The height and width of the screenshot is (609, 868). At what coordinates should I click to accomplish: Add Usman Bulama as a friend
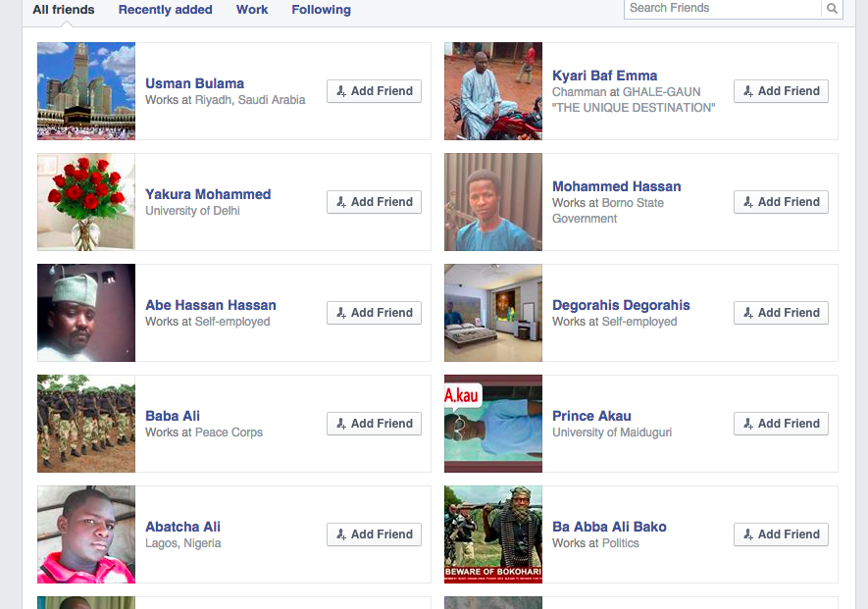coord(375,91)
